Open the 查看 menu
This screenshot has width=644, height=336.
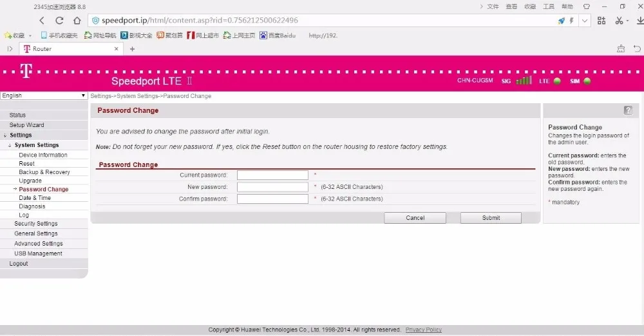511,6
